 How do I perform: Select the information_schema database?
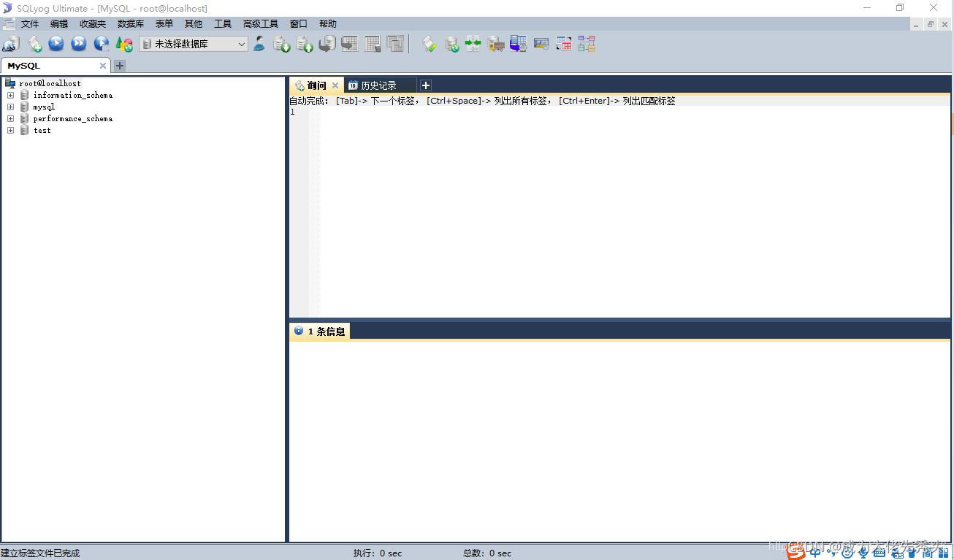point(73,95)
